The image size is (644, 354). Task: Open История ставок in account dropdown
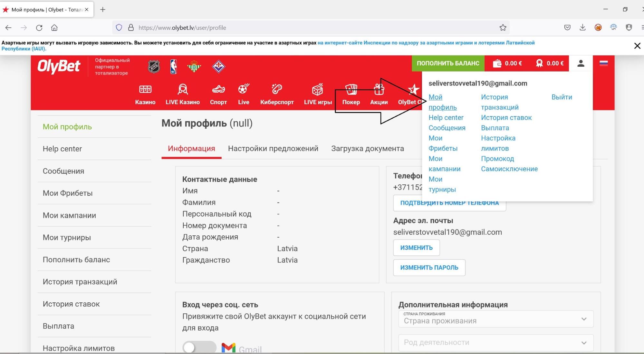[506, 118]
